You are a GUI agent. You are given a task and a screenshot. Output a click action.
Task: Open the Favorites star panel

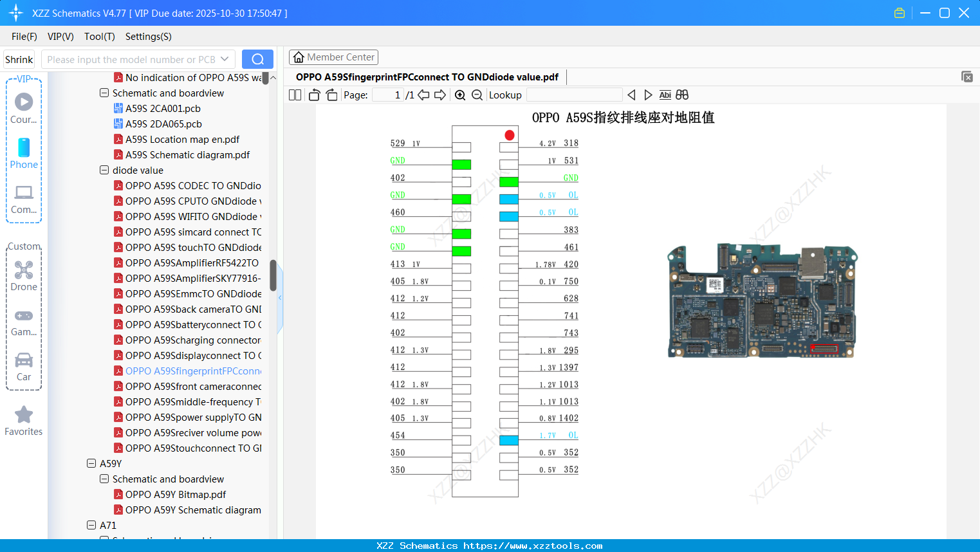(x=23, y=420)
